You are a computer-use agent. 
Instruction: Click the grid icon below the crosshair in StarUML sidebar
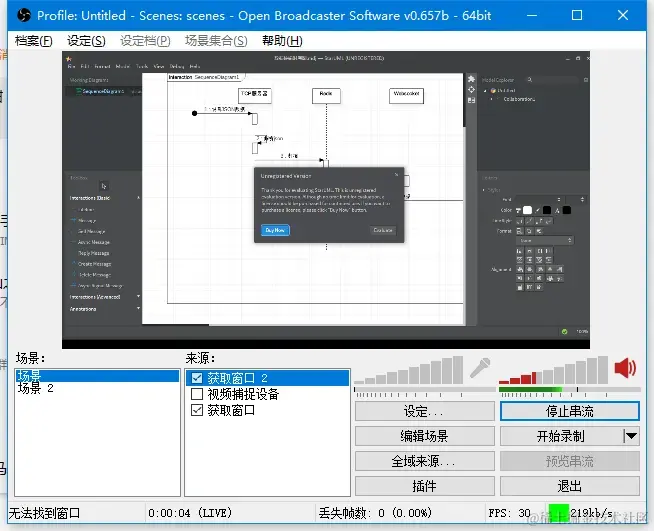coord(471,101)
